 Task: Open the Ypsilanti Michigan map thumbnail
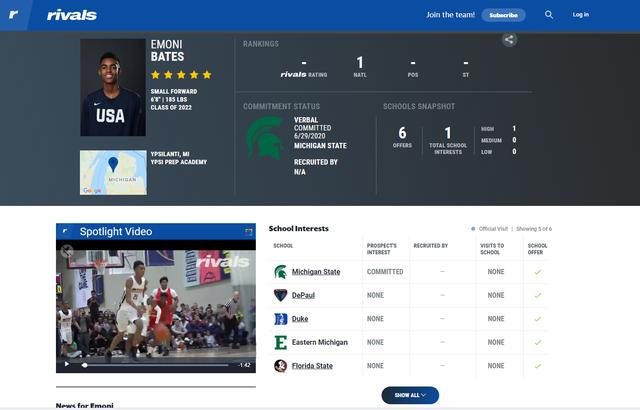[x=113, y=173]
